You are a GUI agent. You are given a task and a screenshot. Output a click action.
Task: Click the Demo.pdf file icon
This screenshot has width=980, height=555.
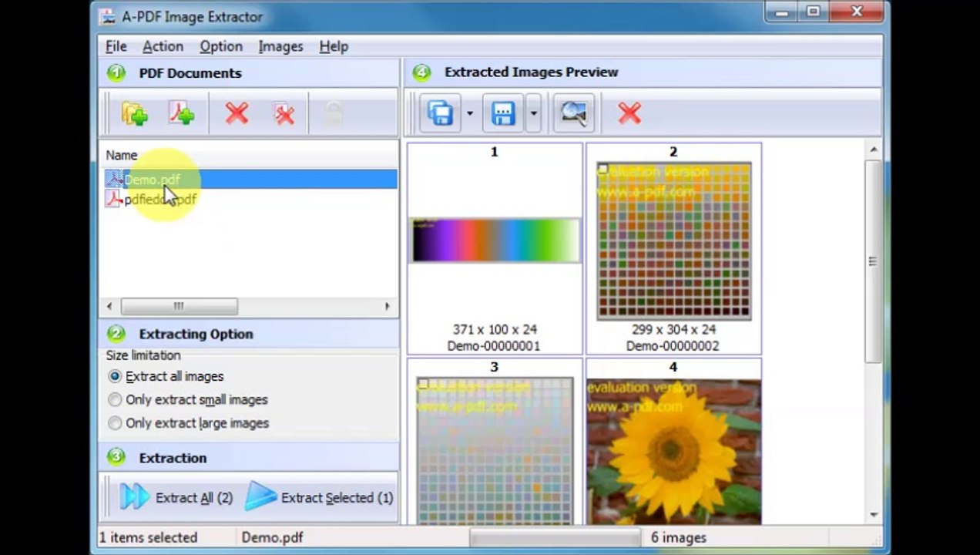pos(114,180)
